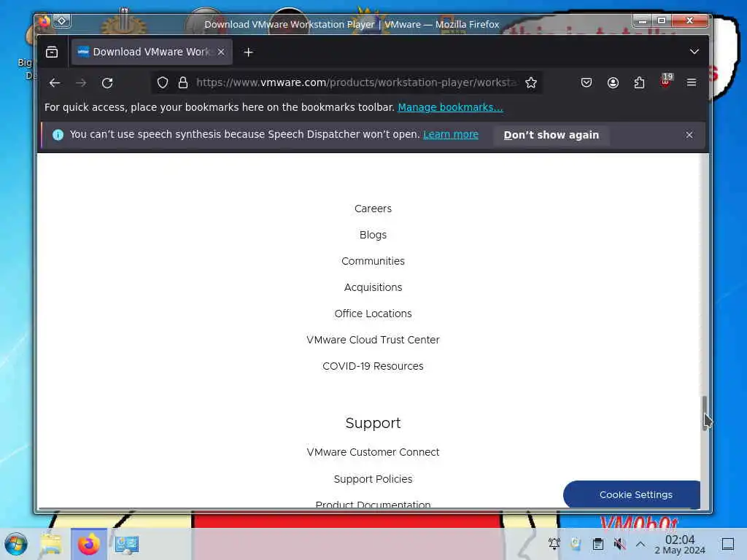Open Firefox View recent browsing icon
747x560 pixels.
pyautogui.click(x=52, y=52)
